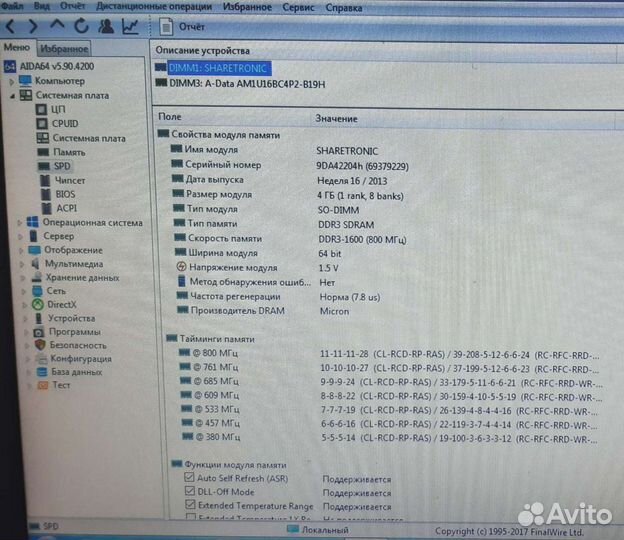
Task: Expand the Хранение данных node
Action: 23,278
